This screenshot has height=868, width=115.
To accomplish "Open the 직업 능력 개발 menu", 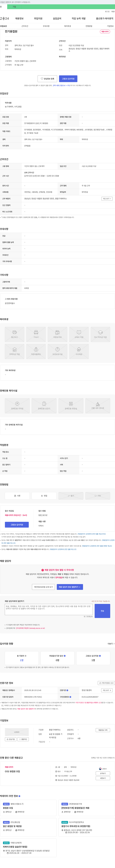I will [79, 19].
